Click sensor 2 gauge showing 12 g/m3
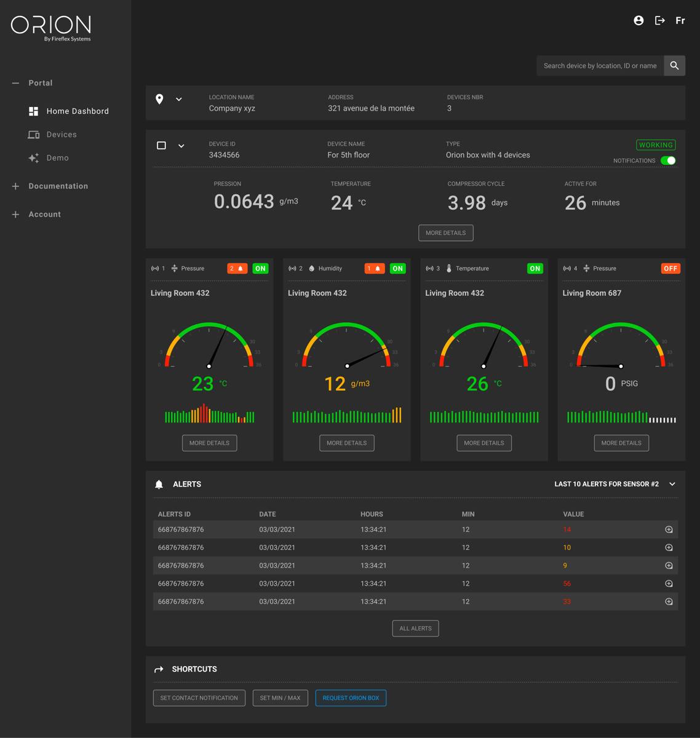 [346, 346]
